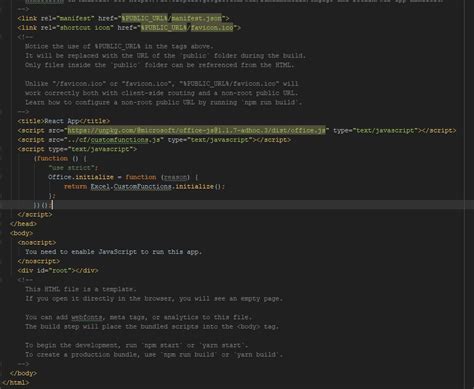Click 'If you open it directly' comment line
The height and width of the screenshot is (389, 474).
pyautogui.click(x=154, y=298)
